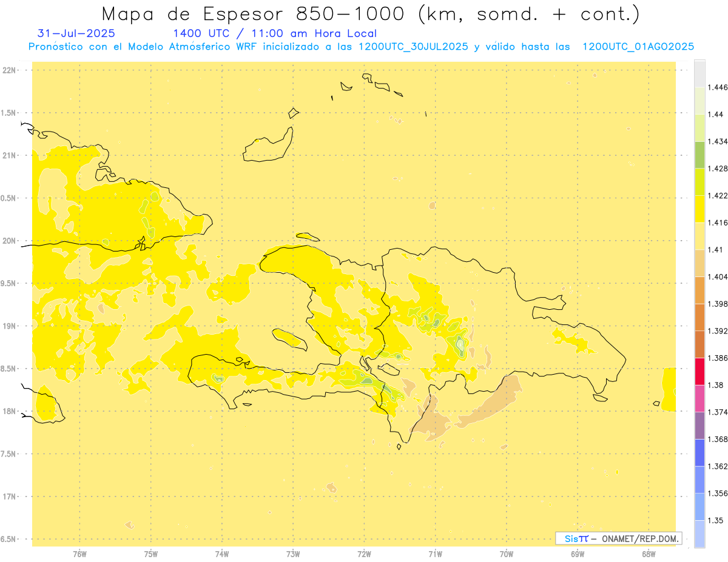Click the colorbar value '1.35'
This screenshot has width=728, height=562.
716,520
